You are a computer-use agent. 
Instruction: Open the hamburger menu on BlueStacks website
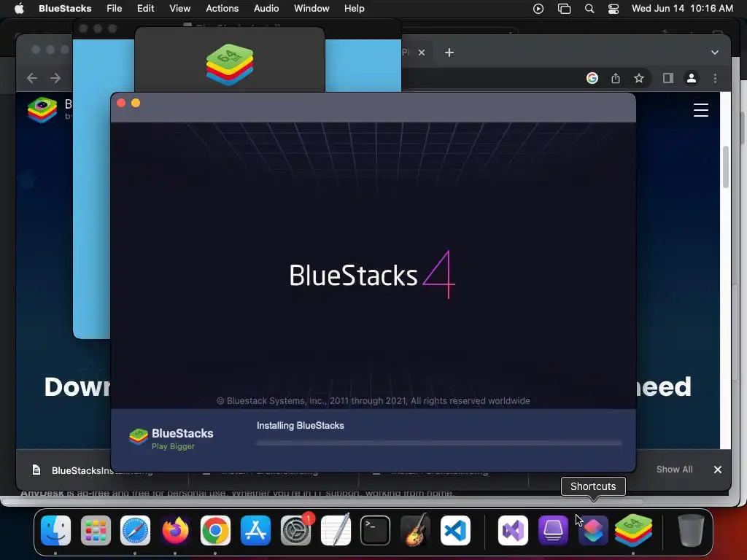click(701, 110)
